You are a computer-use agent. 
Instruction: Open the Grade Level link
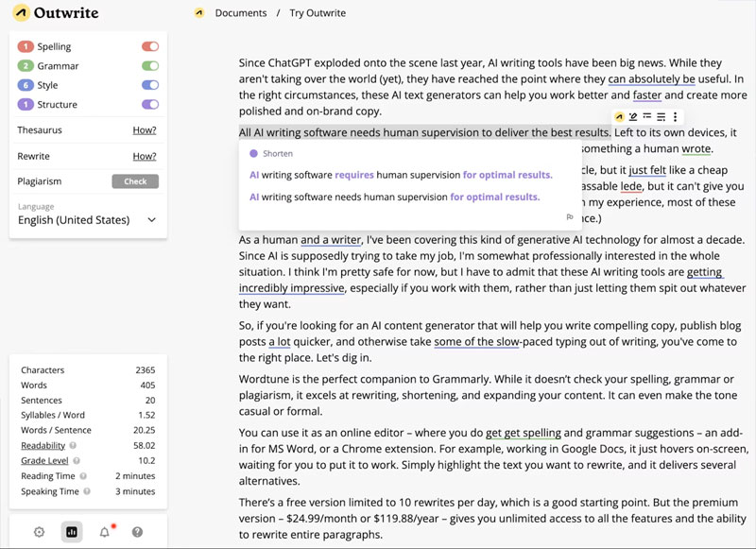[x=44, y=461]
